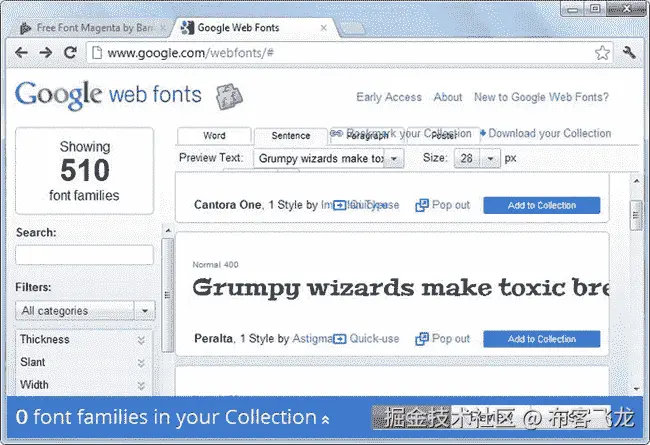Viewport: 650px width, 445px height.
Task: Click the Preview Text input box
Action: [319, 158]
